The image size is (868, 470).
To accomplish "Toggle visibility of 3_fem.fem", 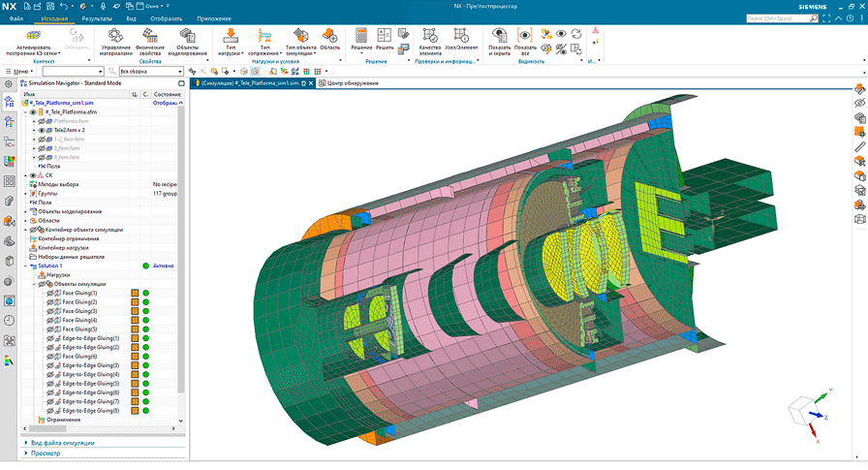I will click(42, 148).
